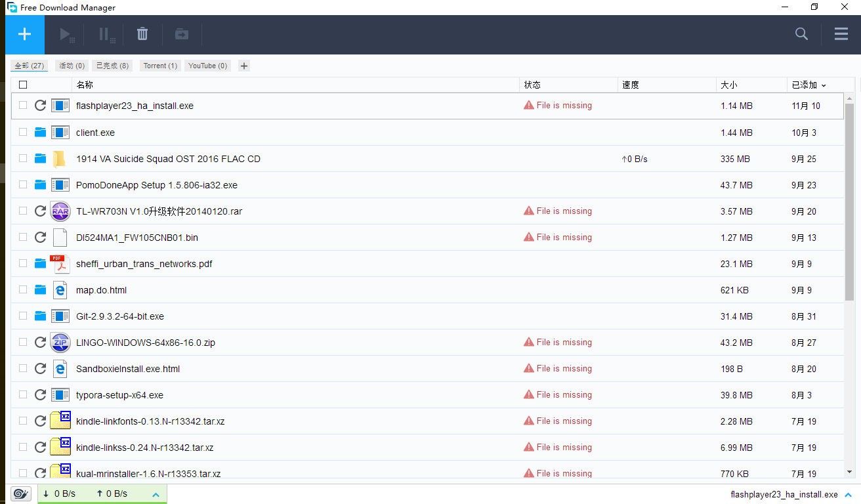Open the 已完成 (8) tab
This screenshot has width=861, height=504.
tap(112, 66)
